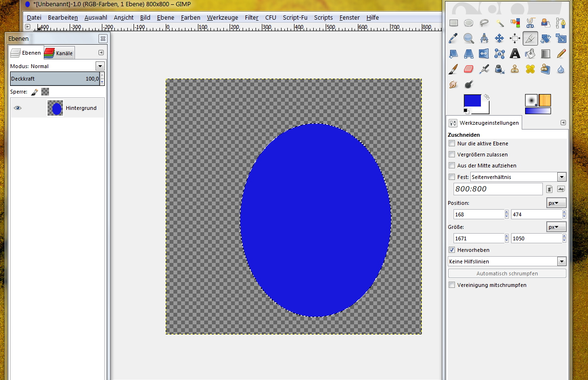Select the Perspective tool
Viewport: 588px width, 380px height.
tap(469, 54)
